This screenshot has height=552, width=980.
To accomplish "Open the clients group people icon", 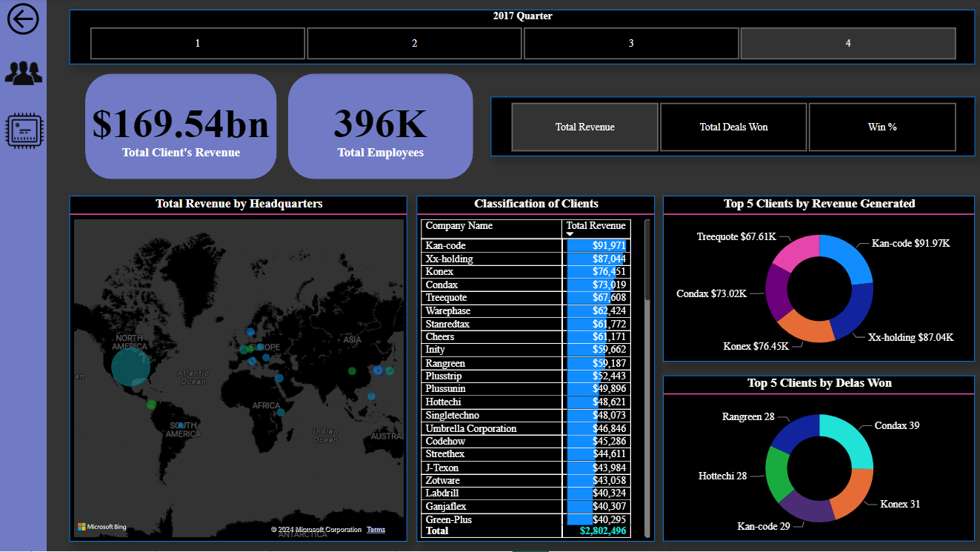I will 23,73.
